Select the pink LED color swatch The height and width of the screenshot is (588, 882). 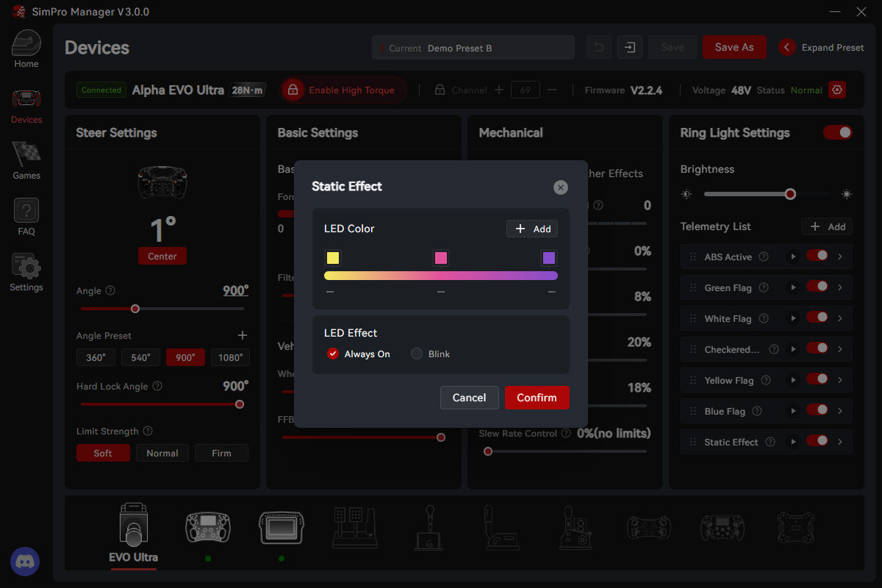pos(441,258)
